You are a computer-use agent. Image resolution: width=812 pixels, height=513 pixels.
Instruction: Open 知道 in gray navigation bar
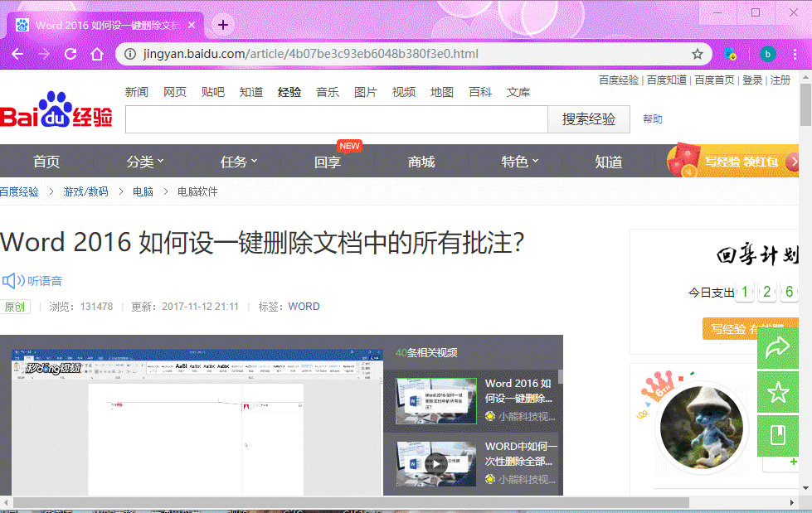pos(609,162)
